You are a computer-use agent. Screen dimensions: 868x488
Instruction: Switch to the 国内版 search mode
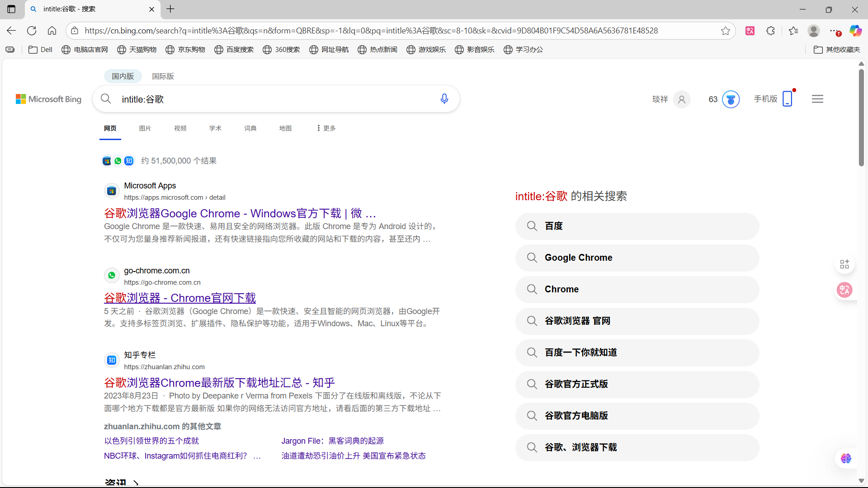pyautogui.click(x=123, y=76)
